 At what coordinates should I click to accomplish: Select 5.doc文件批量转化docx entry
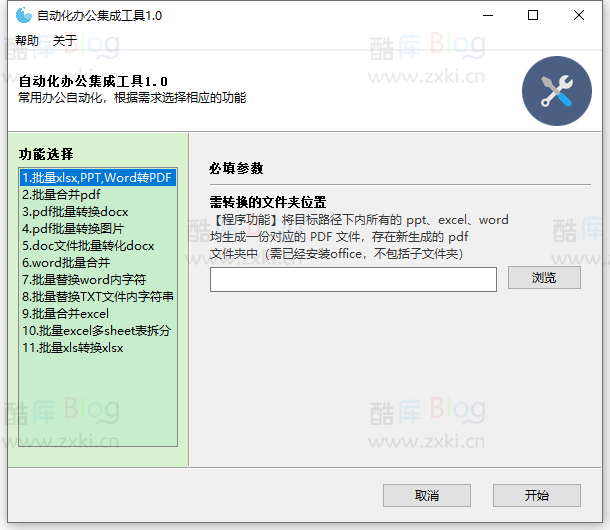pyautogui.click(x=98, y=246)
